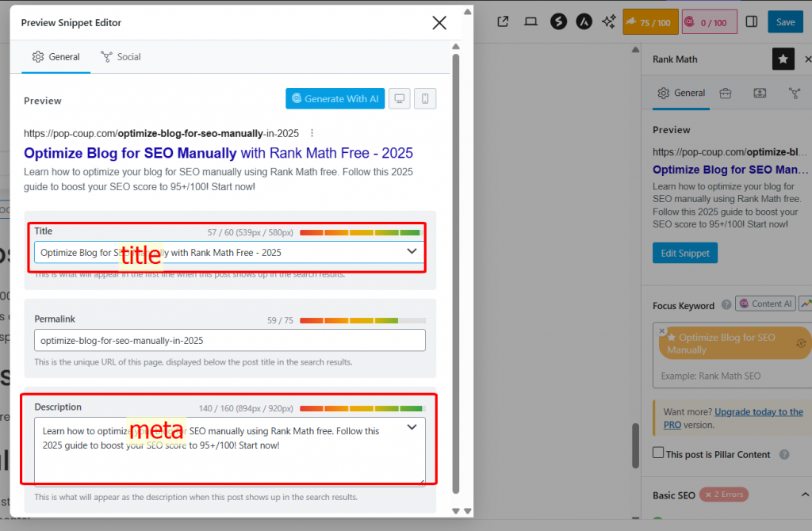Open the trends chart icon beside Content AI

[x=806, y=304]
